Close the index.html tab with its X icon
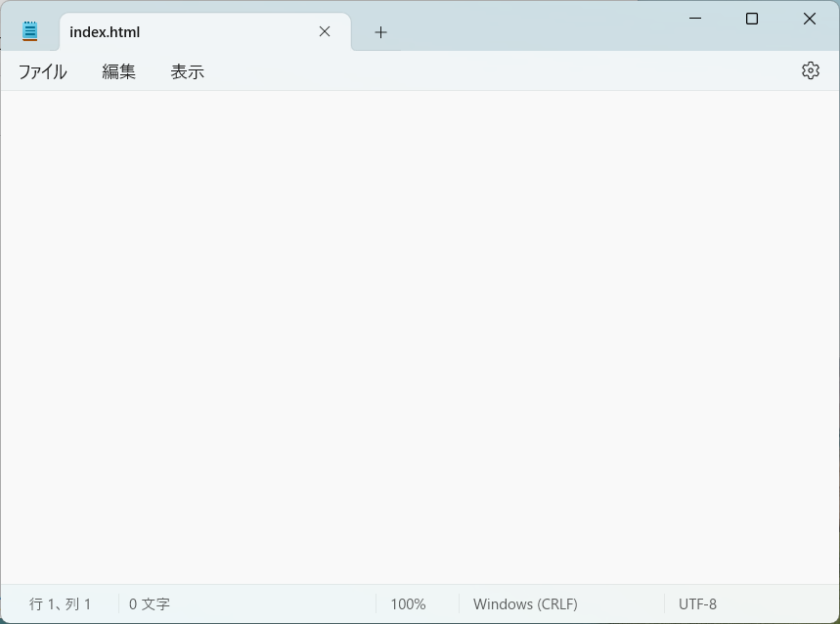The image size is (840, 624). [x=324, y=31]
